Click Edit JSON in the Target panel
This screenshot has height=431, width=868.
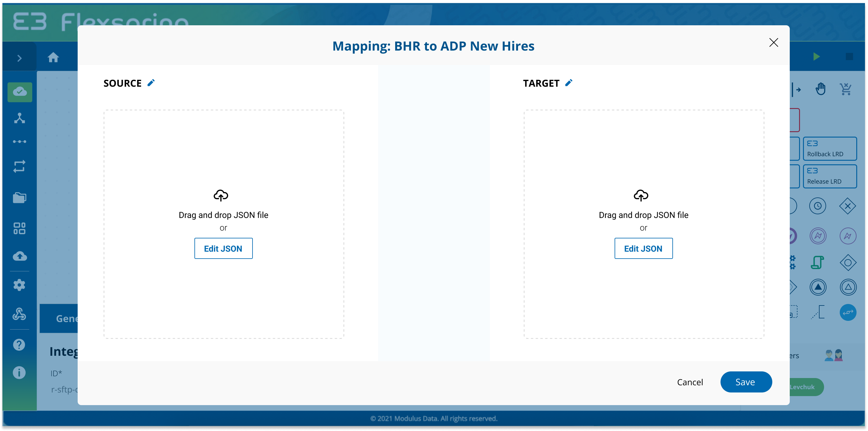pyautogui.click(x=643, y=248)
